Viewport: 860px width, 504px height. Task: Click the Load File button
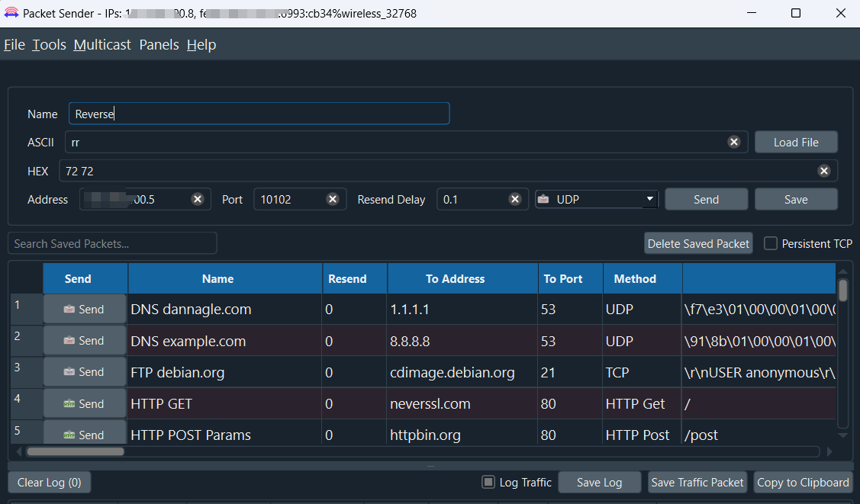pos(796,142)
